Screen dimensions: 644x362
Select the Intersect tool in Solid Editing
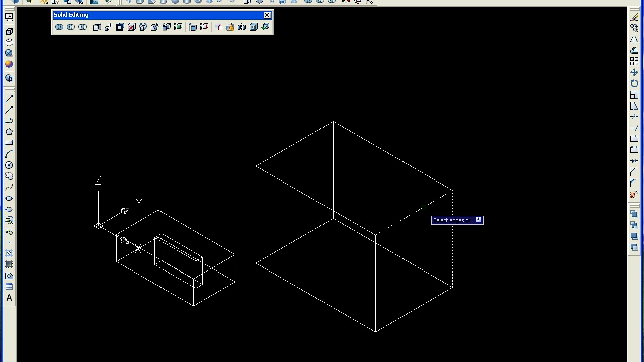click(83, 27)
